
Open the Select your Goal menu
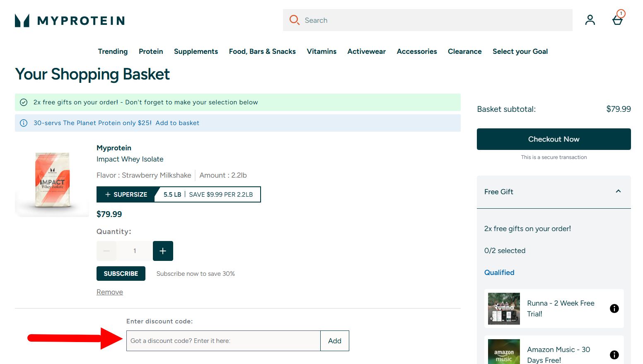pyautogui.click(x=520, y=51)
